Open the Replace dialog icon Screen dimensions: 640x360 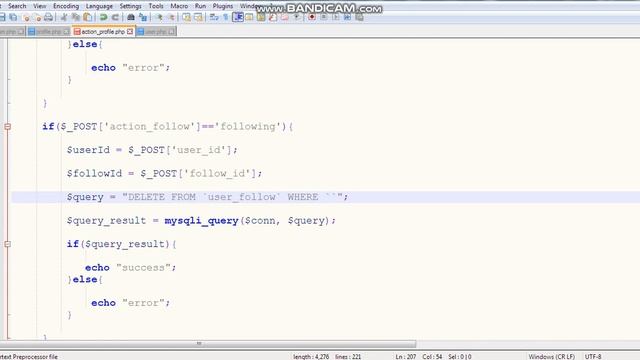coord(142,17)
